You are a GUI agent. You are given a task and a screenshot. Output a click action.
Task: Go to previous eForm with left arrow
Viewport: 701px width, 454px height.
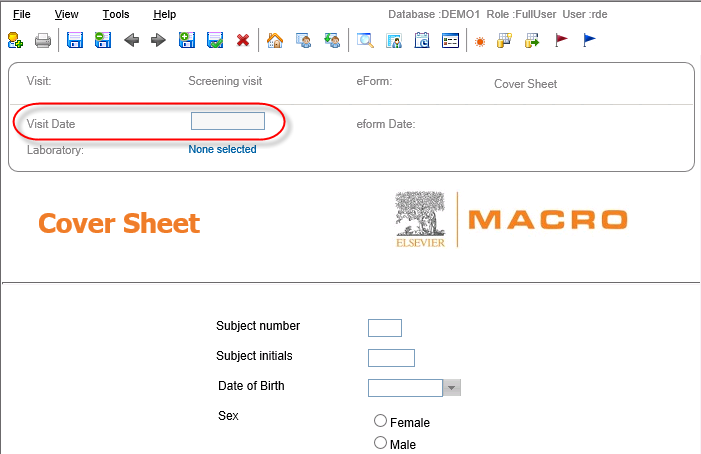[131, 41]
